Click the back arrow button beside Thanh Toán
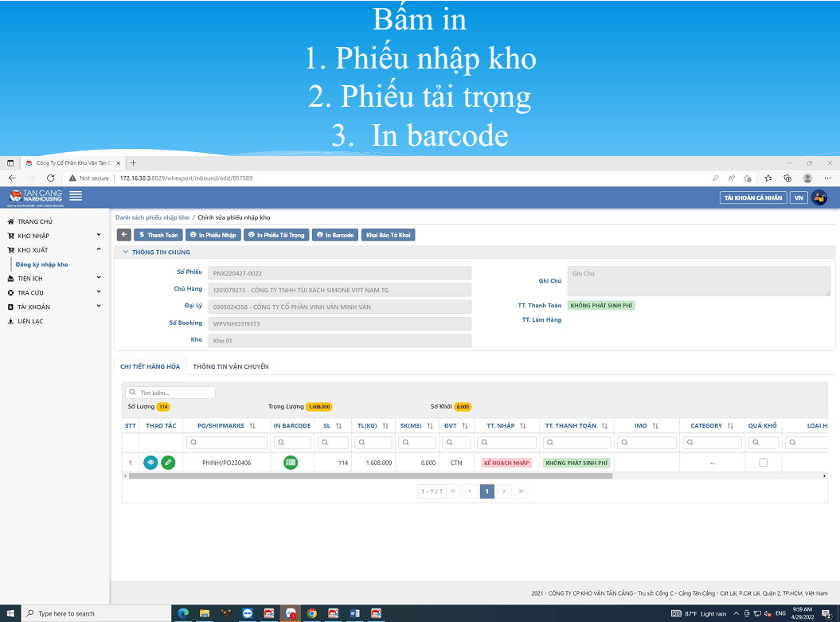840x622 pixels. click(123, 235)
